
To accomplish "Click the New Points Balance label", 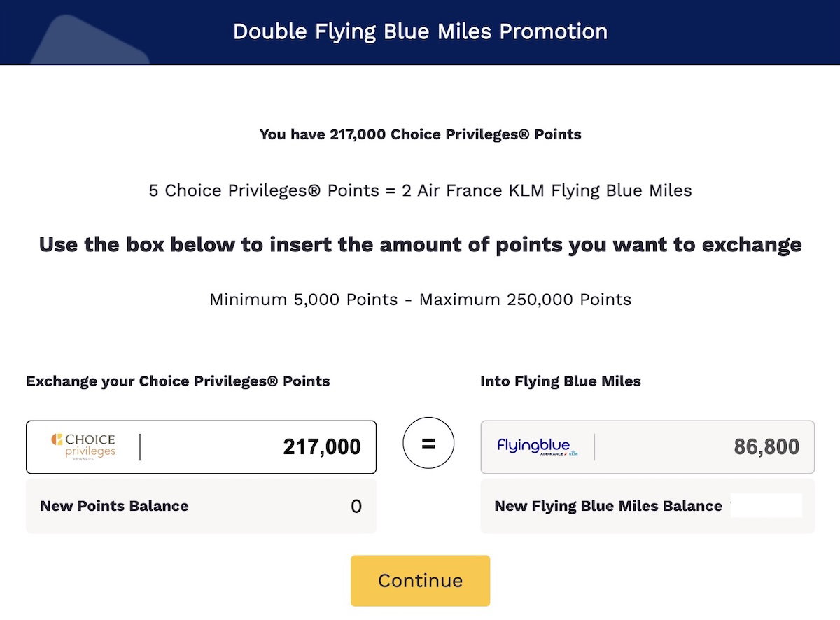I will point(114,506).
